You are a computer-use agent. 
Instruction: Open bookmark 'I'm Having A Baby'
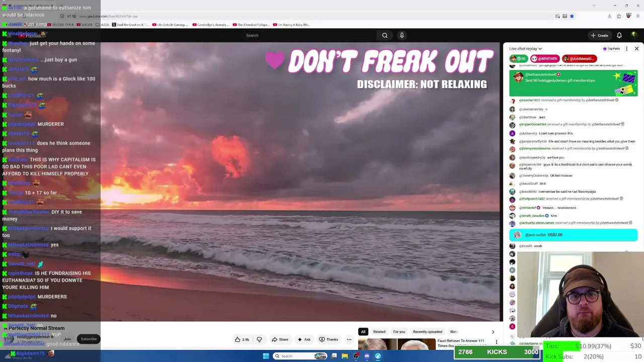(x=291, y=25)
